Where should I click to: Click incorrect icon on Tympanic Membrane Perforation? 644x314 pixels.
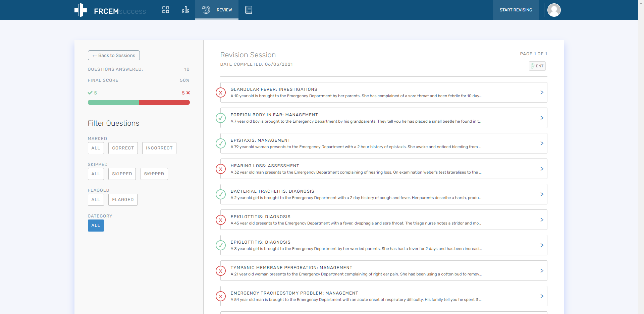(221, 271)
